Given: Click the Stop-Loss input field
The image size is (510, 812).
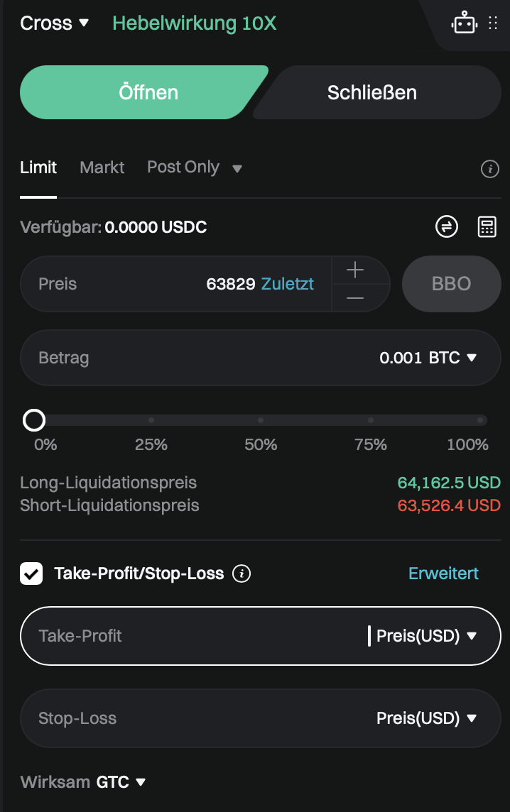Looking at the screenshot, I should point(260,718).
